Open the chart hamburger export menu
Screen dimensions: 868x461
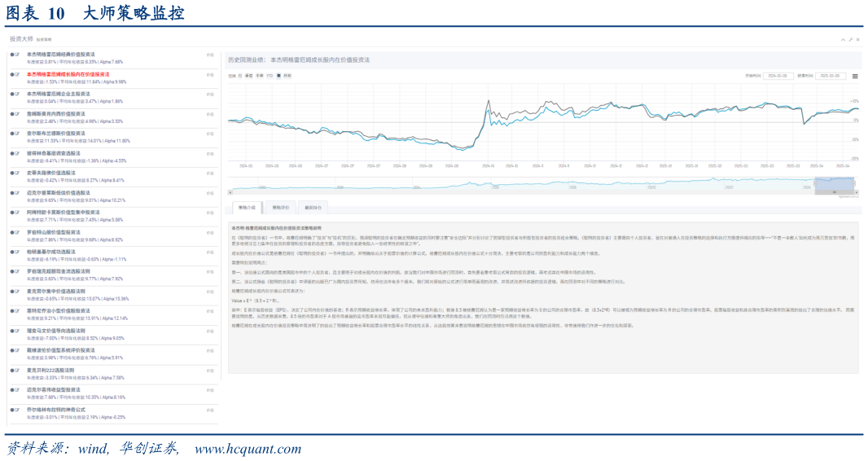855,76
